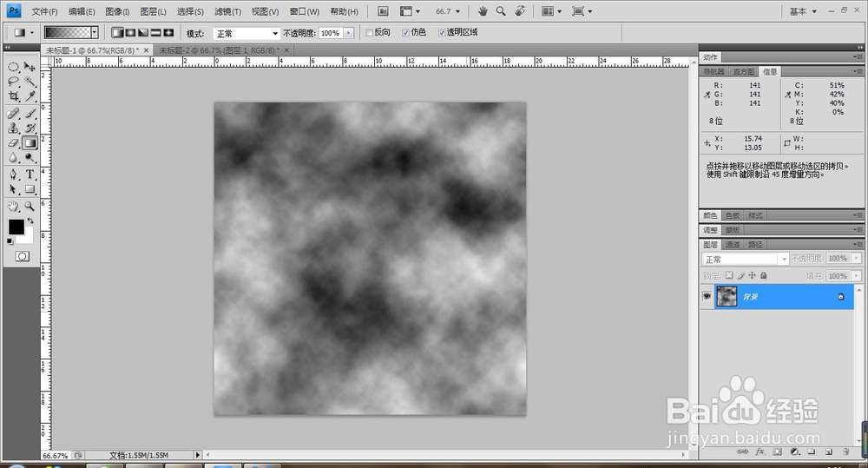Click the foreground color swatch
Viewport: 868px width, 468px height.
click(x=16, y=227)
